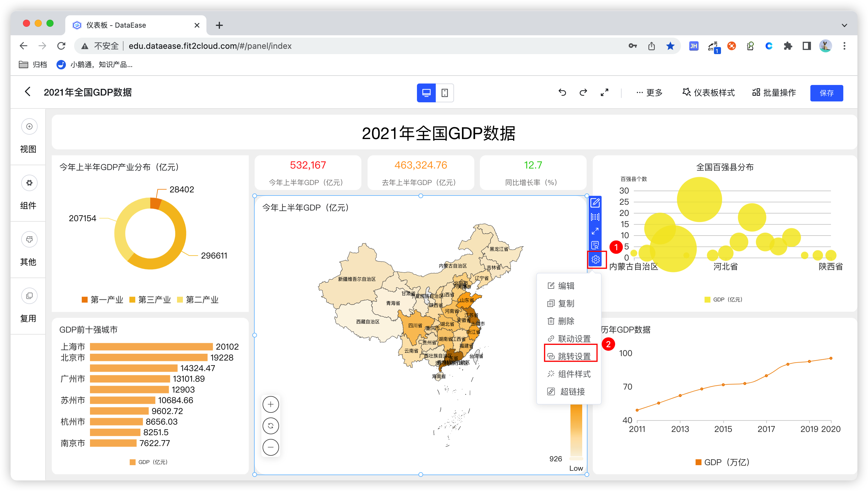Open 仪表板样式 settings
Image resolution: width=868 pixels, height=491 pixels.
tap(708, 93)
